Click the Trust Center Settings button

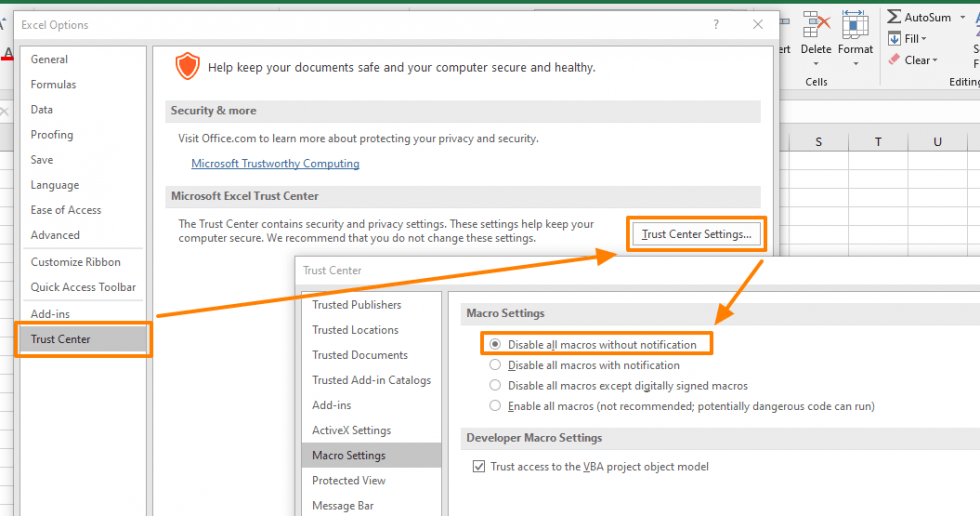point(696,234)
